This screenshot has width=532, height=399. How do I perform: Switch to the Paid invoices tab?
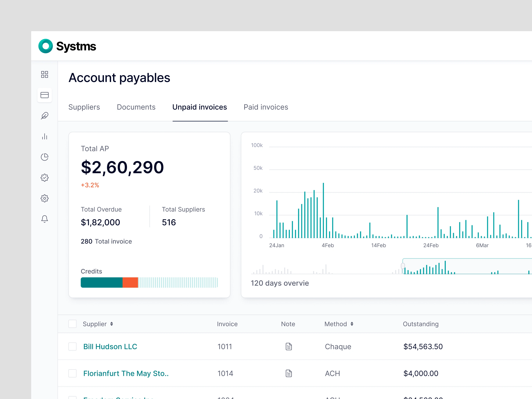point(266,107)
